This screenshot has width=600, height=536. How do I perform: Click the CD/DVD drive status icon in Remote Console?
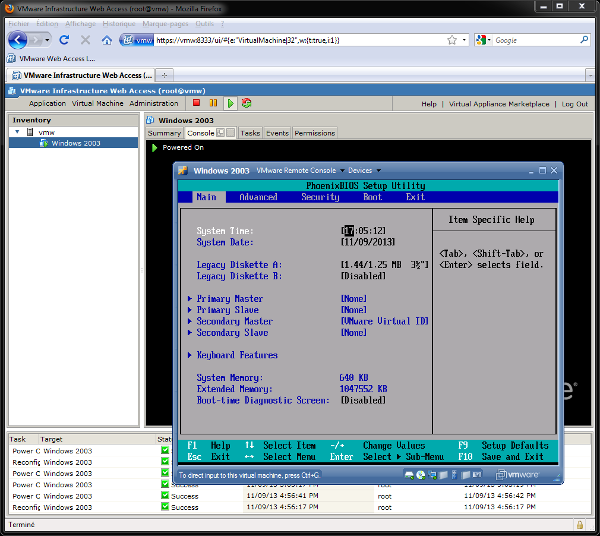tap(421, 475)
